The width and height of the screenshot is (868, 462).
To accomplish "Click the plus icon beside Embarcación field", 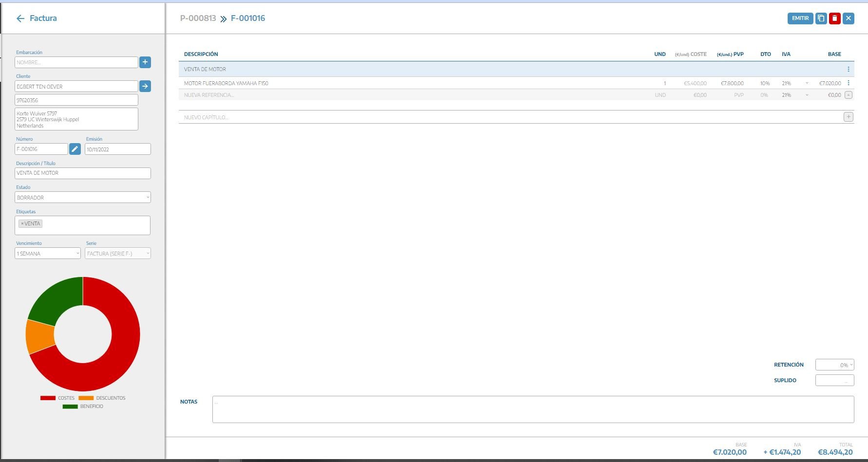I will [145, 62].
